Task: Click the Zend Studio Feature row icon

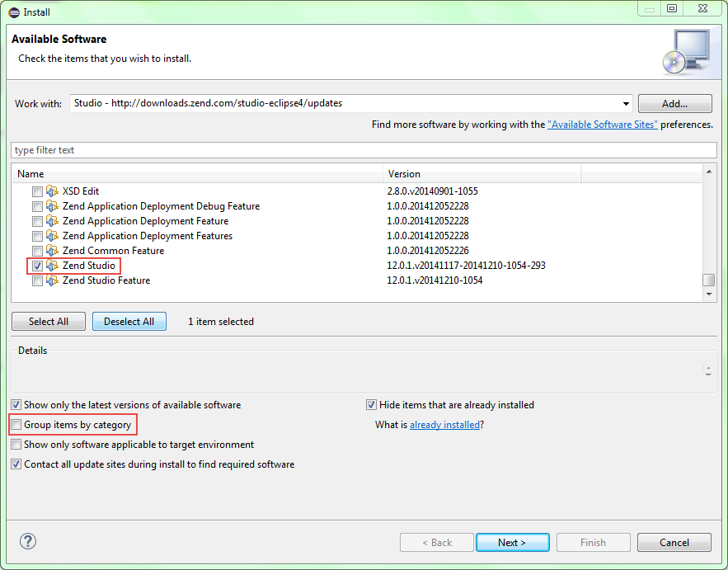Action: 53,280
